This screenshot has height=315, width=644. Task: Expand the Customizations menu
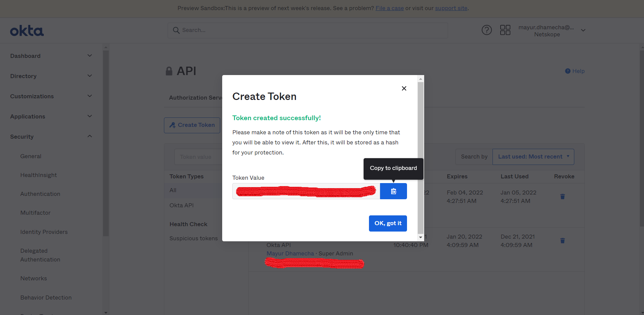click(51, 96)
